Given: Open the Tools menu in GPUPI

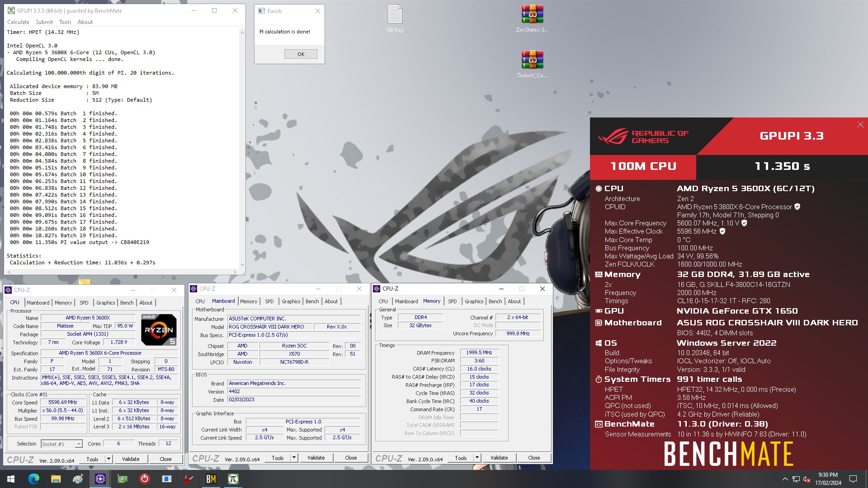Looking at the screenshot, I should 65,22.
